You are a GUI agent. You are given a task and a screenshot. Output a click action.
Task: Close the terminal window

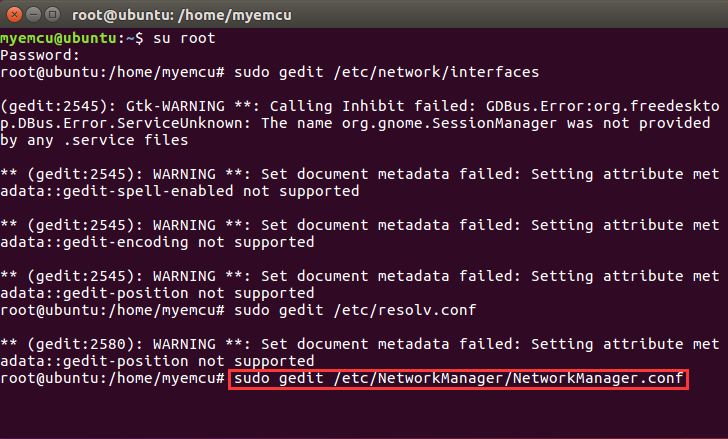click(x=14, y=15)
